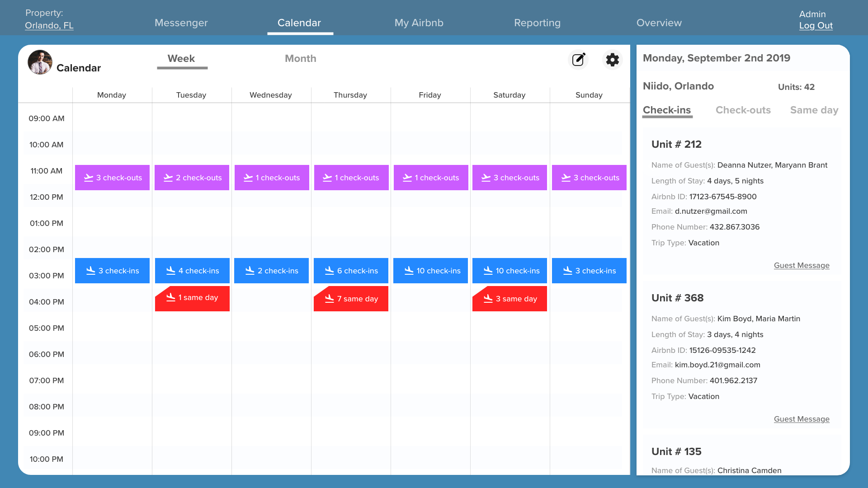
Task: Click the Orlando, FL property link
Action: pyautogui.click(x=49, y=26)
